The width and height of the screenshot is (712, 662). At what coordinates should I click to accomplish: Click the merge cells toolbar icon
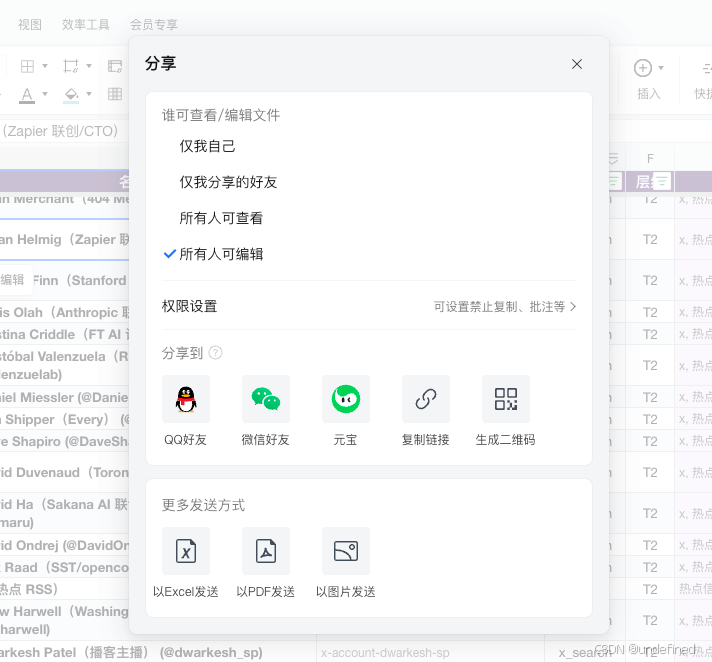click(71, 66)
